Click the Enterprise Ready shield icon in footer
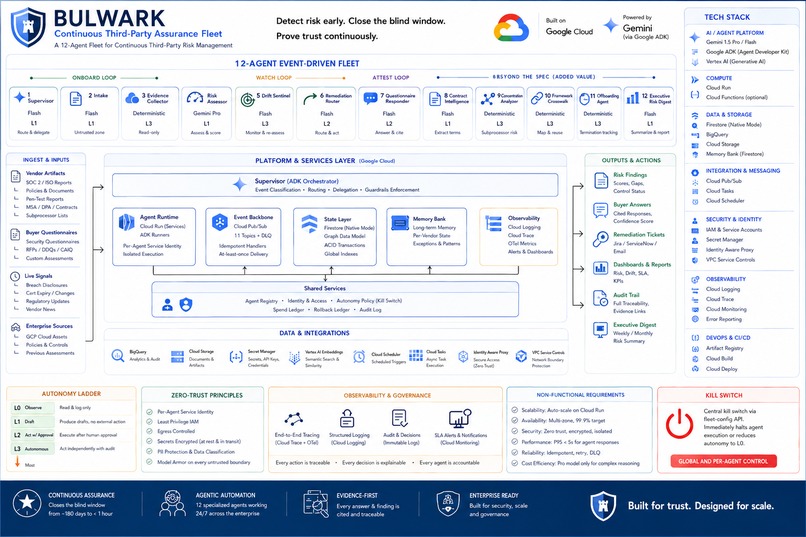Viewport: 806px width, 537px height. pyautogui.click(x=448, y=504)
